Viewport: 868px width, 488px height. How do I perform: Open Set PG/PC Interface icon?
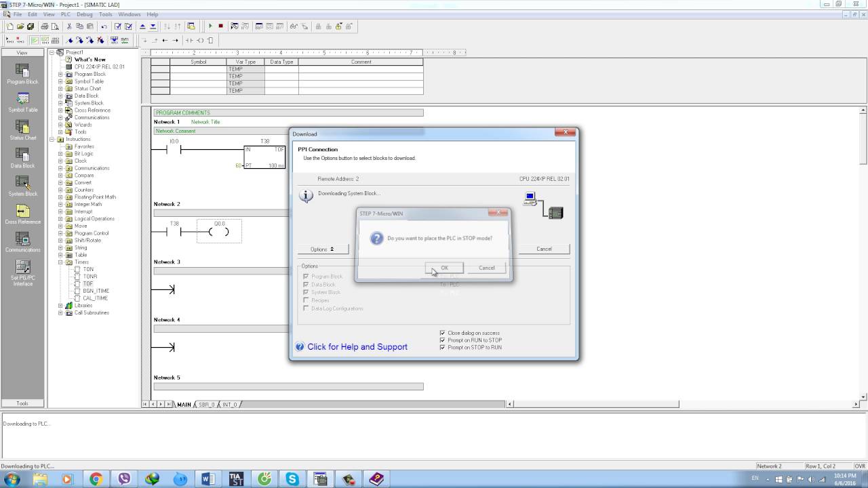[x=22, y=272]
